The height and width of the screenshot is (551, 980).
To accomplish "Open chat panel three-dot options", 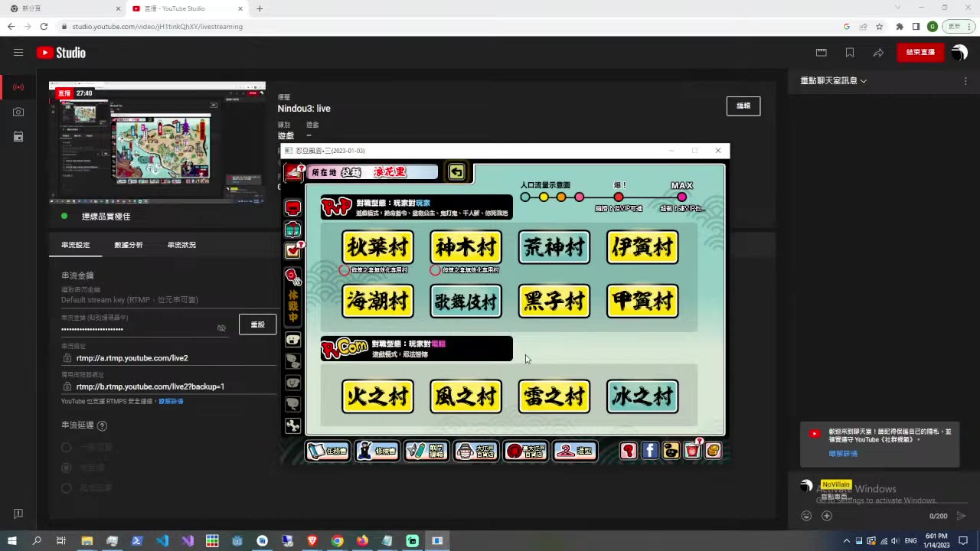I will pos(965,80).
